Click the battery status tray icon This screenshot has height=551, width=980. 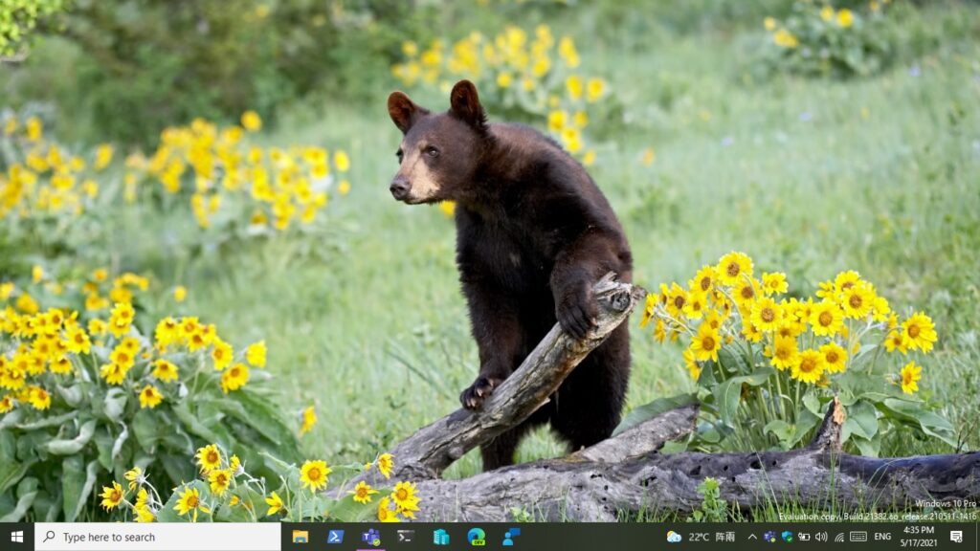804,537
